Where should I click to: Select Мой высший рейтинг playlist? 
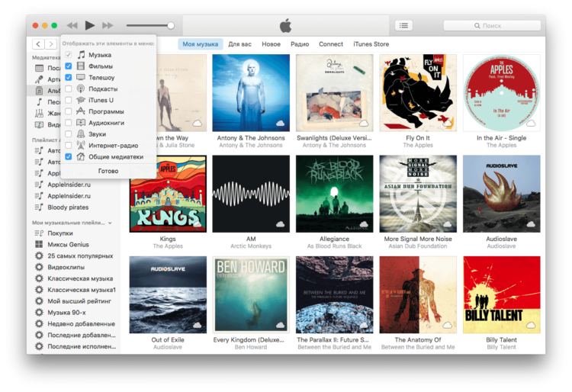(79, 301)
